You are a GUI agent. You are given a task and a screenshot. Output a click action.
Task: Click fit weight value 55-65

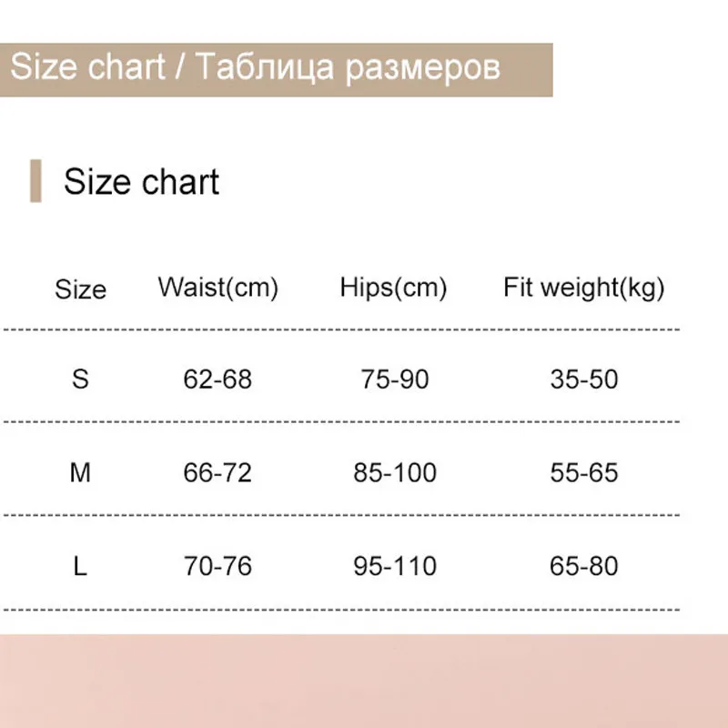[x=583, y=472]
